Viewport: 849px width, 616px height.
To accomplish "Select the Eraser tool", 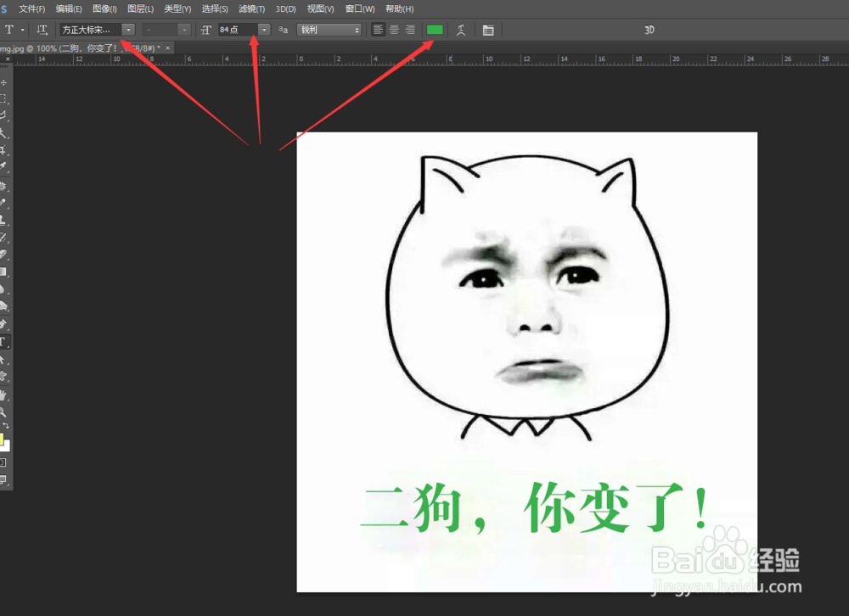I will (x=3, y=254).
